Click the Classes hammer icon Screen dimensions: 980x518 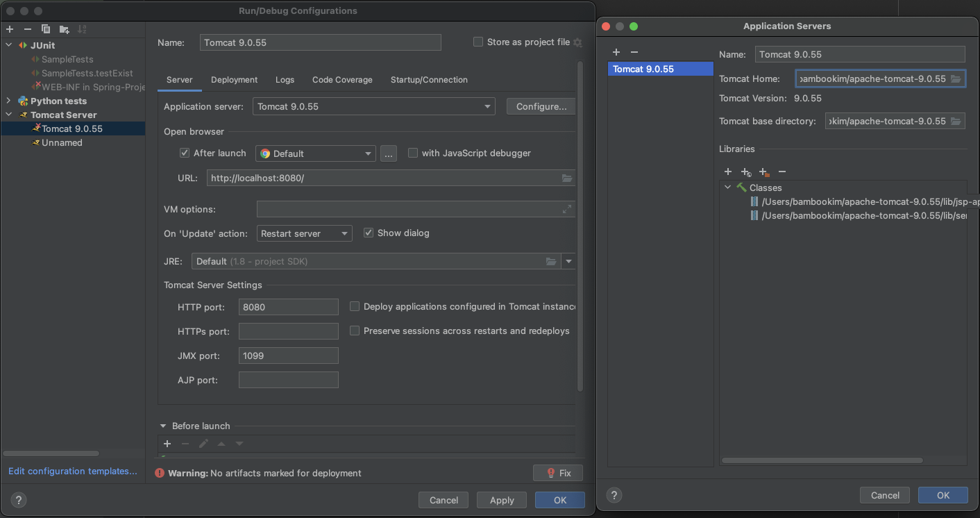point(741,187)
